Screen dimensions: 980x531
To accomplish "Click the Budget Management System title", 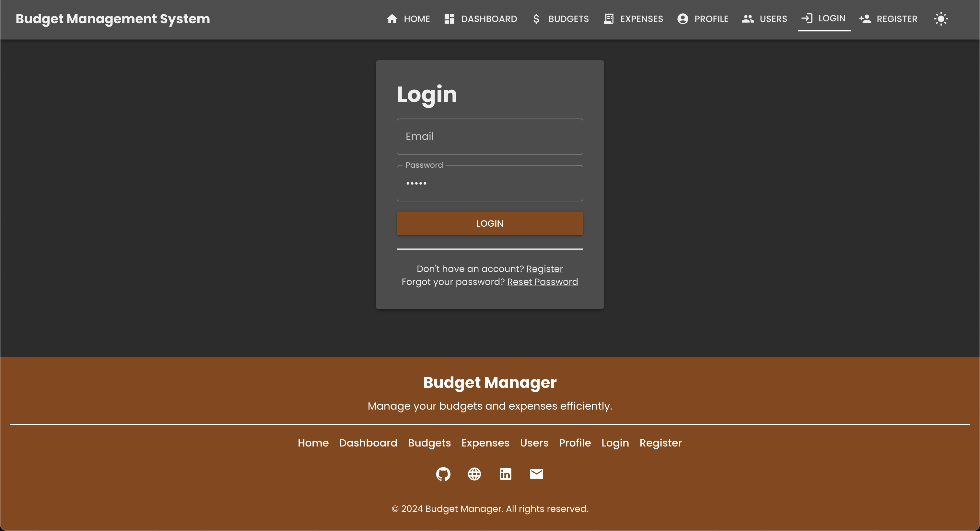I will point(112,19).
